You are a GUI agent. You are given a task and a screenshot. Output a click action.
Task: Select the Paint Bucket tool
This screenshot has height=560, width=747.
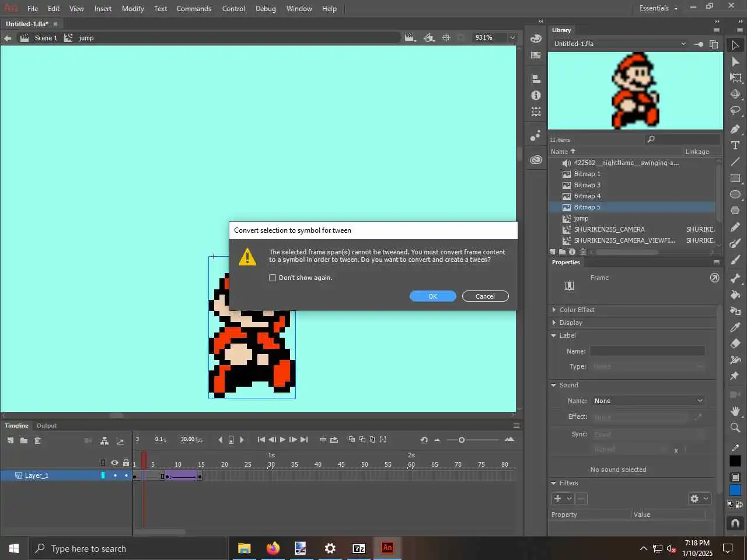point(735,295)
